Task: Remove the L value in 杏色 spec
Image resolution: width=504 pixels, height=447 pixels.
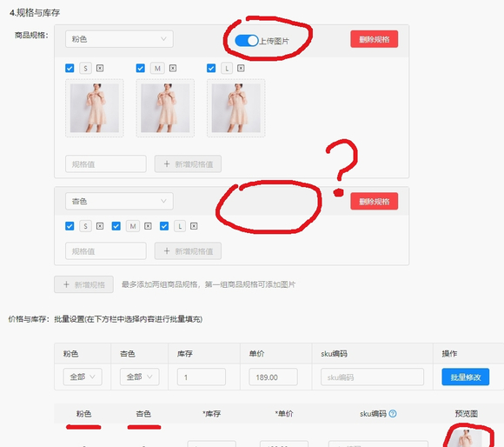Action: click(194, 226)
